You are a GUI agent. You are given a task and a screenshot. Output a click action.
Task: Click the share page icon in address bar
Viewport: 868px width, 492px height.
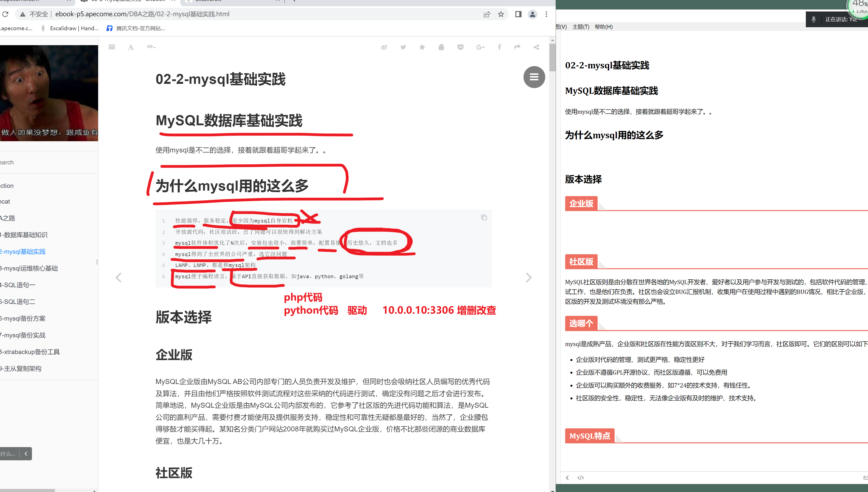point(487,14)
